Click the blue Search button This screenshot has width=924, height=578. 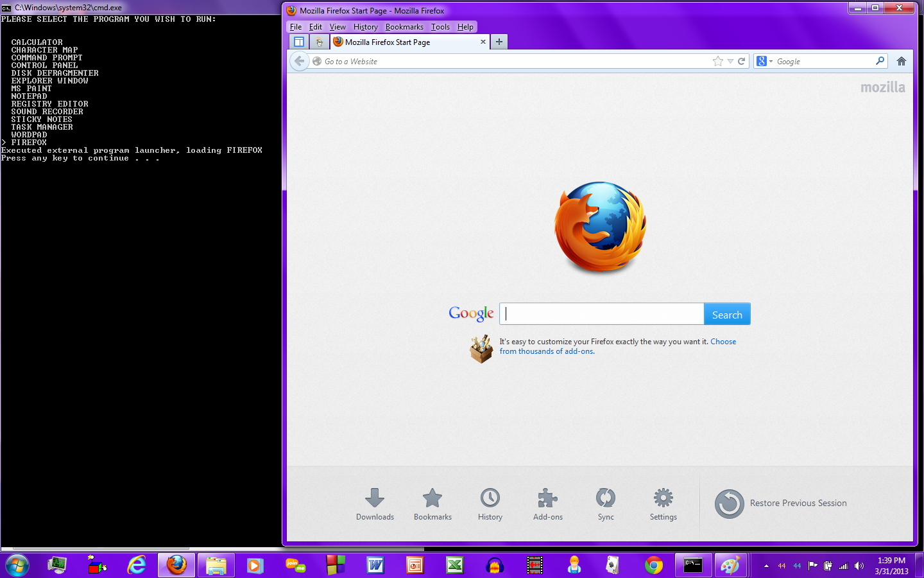pos(727,314)
